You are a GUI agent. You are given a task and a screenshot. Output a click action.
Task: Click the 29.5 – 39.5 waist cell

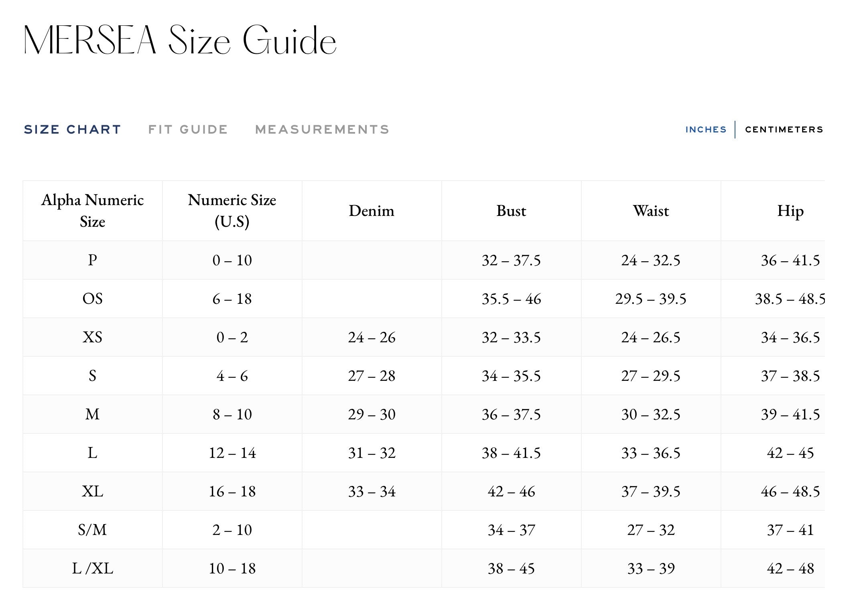tap(651, 299)
